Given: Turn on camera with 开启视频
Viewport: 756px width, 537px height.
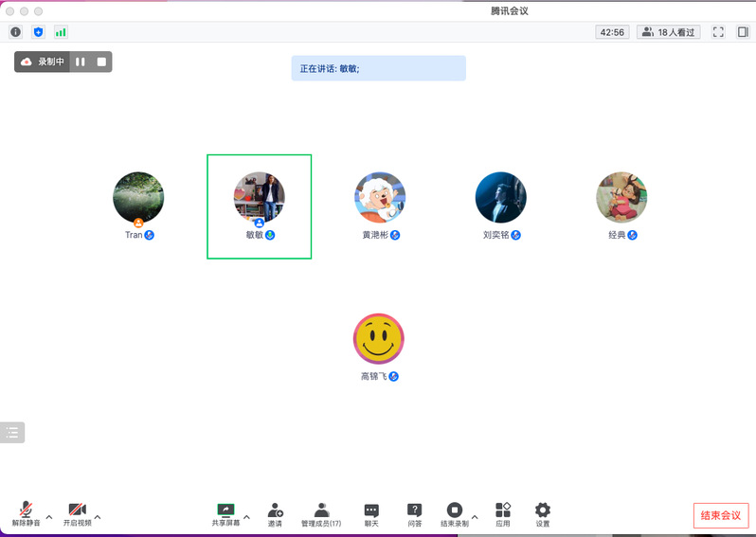Looking at the screenshot, I should coord(77,514).
